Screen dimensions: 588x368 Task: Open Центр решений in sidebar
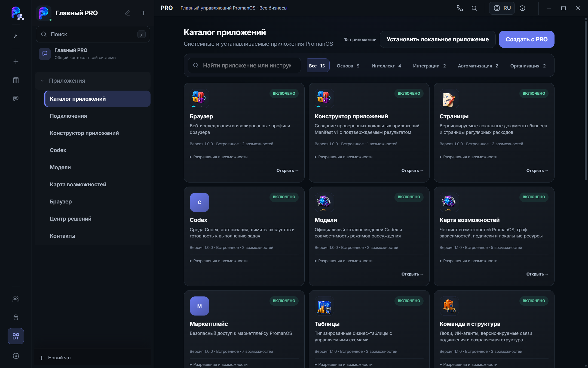(97, 219)
